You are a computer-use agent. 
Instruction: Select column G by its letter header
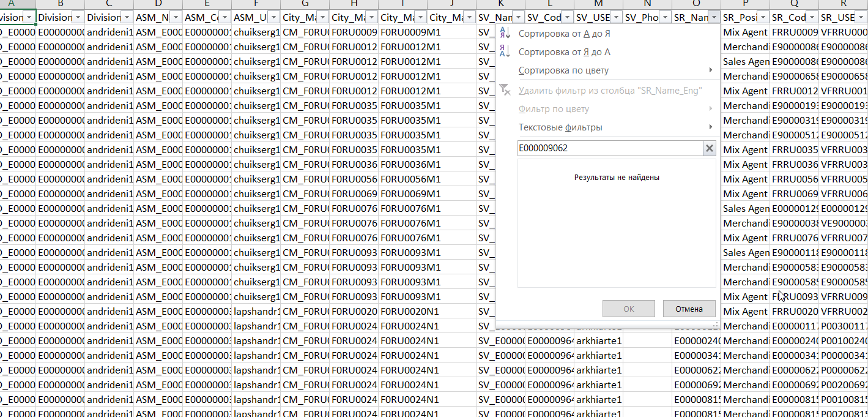coord(305,4)
